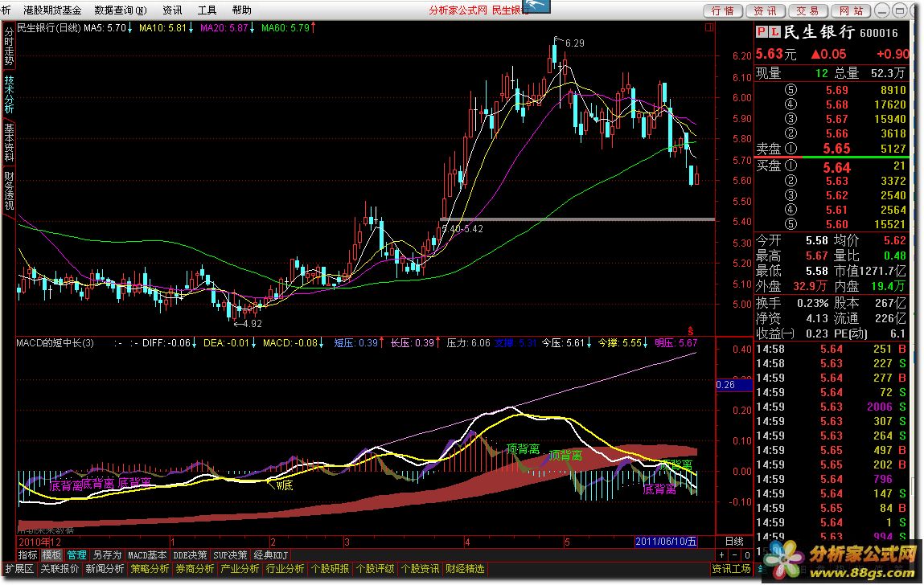Open the 行业分析 tab

tap(285, 568)
